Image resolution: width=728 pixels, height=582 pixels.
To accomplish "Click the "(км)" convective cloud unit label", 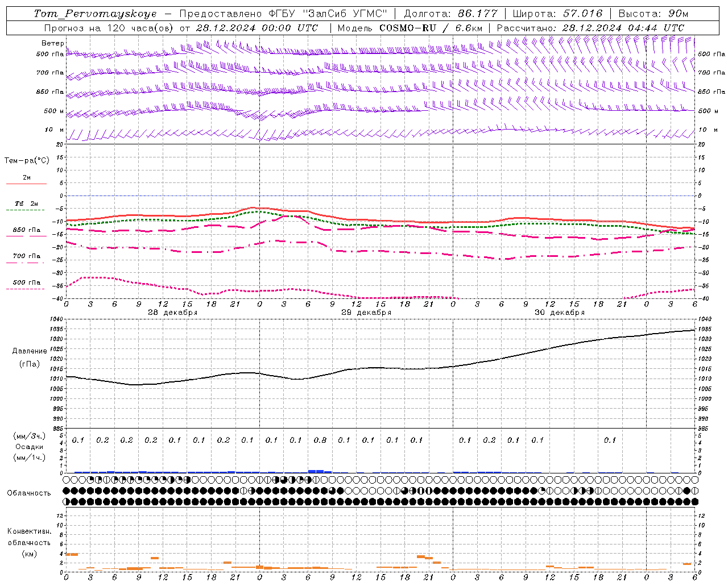I will pyautogui.click(x=29, y=554).
